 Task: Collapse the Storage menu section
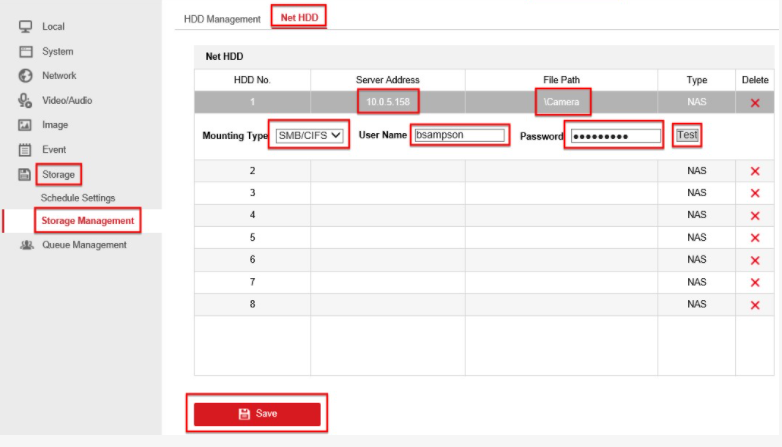click(x=58, y=175)
